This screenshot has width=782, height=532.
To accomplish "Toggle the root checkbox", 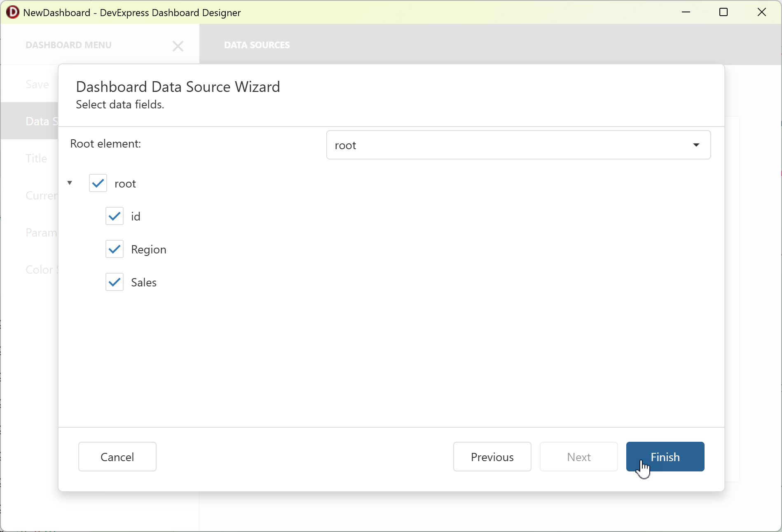I will pos(98,183).
